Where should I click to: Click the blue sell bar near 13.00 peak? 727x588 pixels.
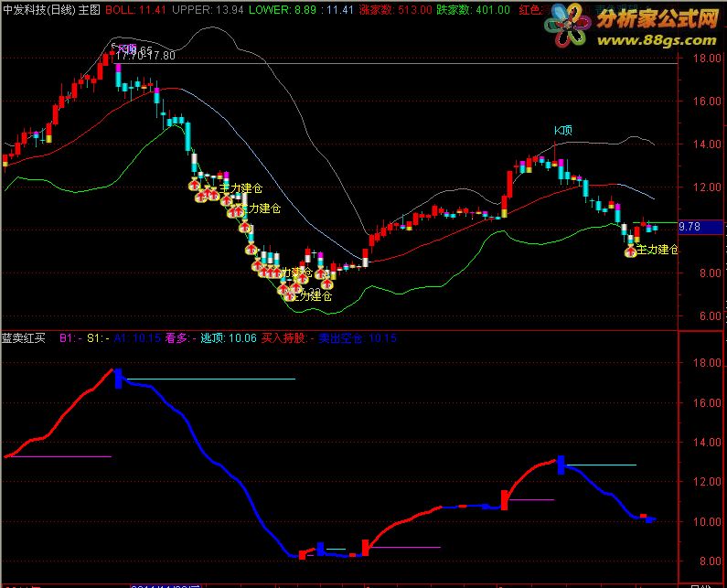561,465
